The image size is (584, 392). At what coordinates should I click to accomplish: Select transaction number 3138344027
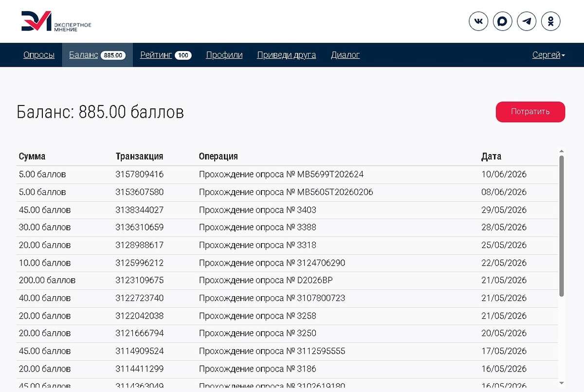coord(139,210)
